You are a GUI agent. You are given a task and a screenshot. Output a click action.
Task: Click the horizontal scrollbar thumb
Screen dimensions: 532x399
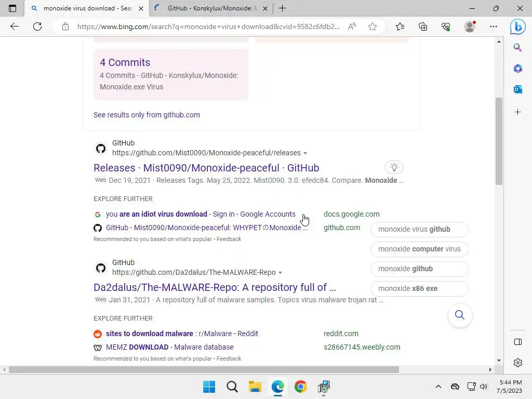click(x=204, y=370)
